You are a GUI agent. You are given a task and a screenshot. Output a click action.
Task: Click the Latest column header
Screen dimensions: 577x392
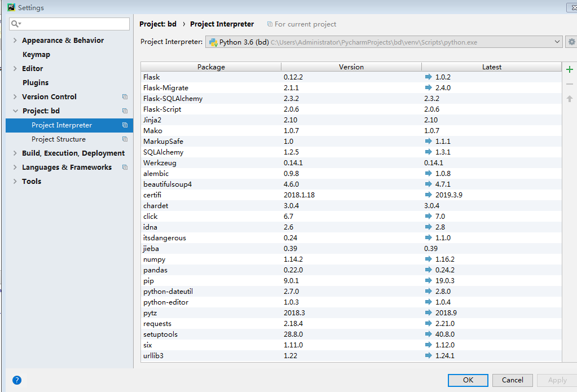492,67
